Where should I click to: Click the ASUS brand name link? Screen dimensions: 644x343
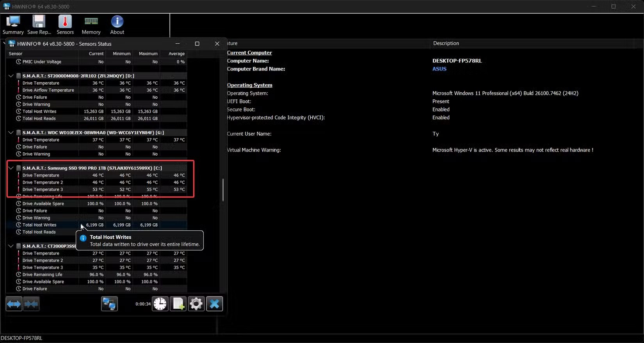[439, 69]
